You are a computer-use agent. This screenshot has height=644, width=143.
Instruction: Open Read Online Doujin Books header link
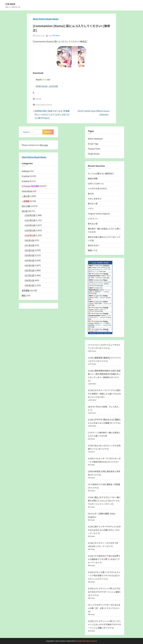coord(46,19)
